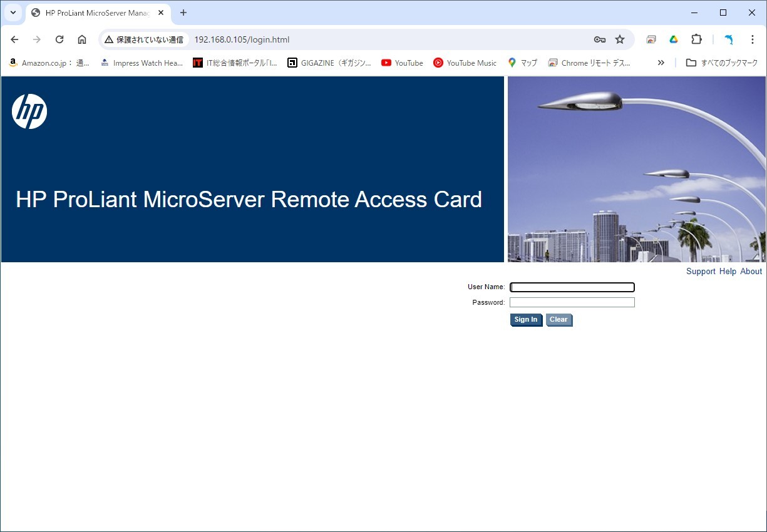Viewport: 767px width, 532px height.
Task: Open a new browser tab
Action: [x=183, y=13]
